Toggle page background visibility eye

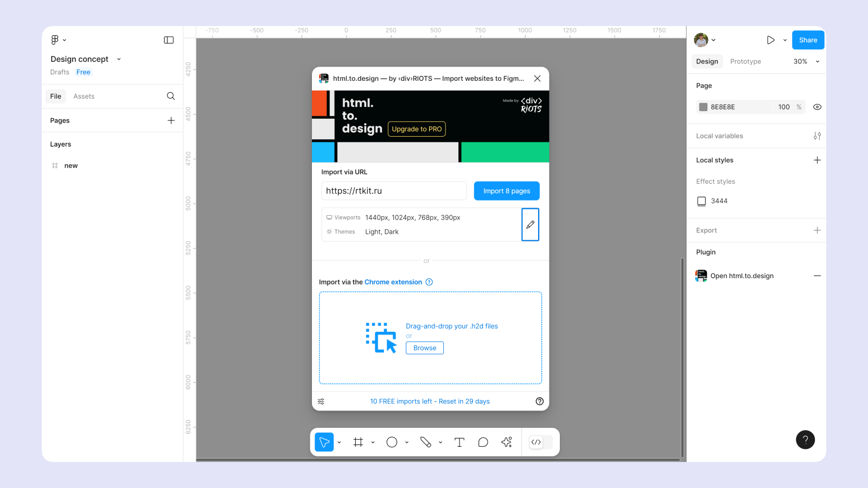(817, 107)
